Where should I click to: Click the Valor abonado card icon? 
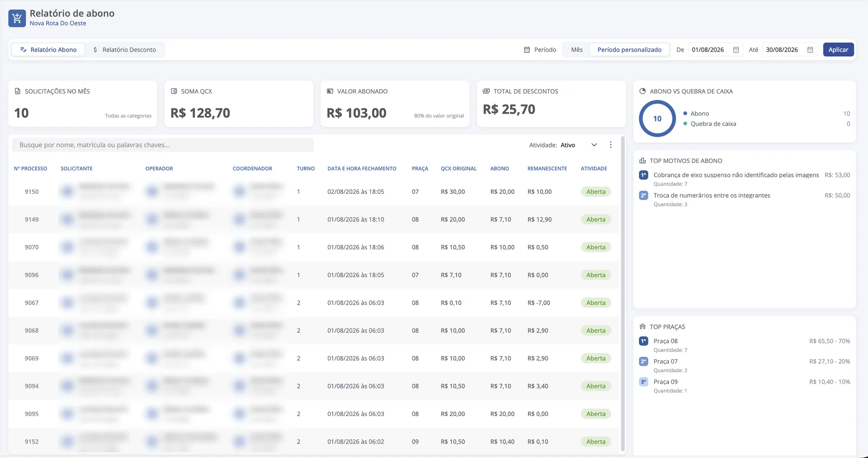330,91
